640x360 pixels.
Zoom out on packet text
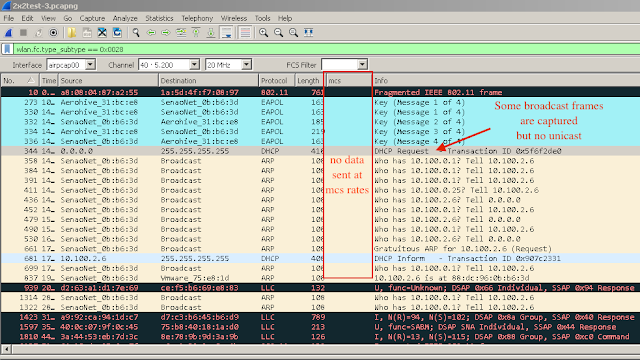point(279,33)
